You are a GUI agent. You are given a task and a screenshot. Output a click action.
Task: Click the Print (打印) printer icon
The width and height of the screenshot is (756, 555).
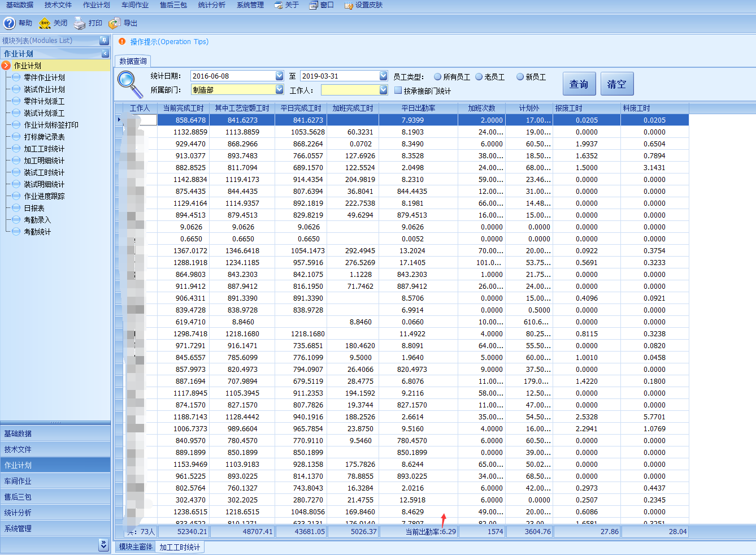(x=80, y=23)
